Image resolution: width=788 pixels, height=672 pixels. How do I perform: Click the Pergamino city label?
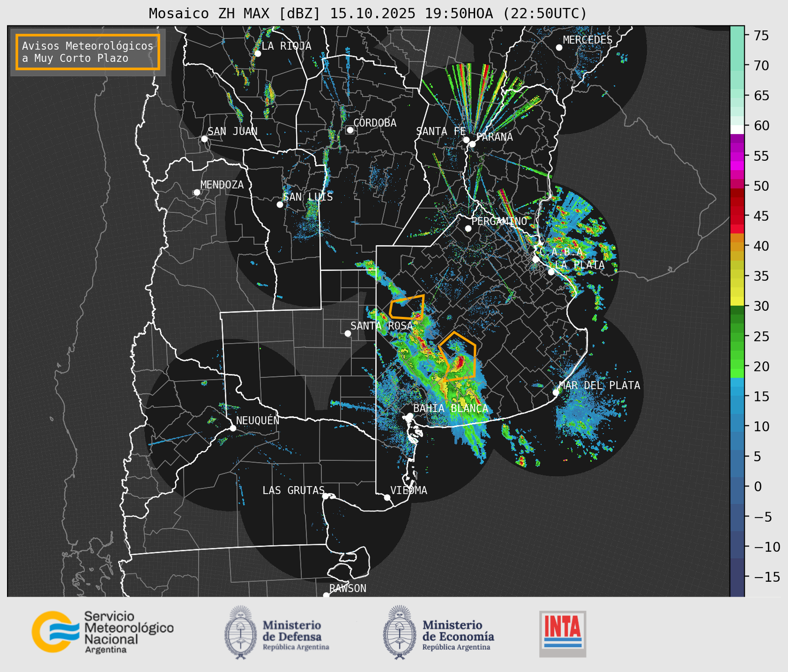pos(499,221)
